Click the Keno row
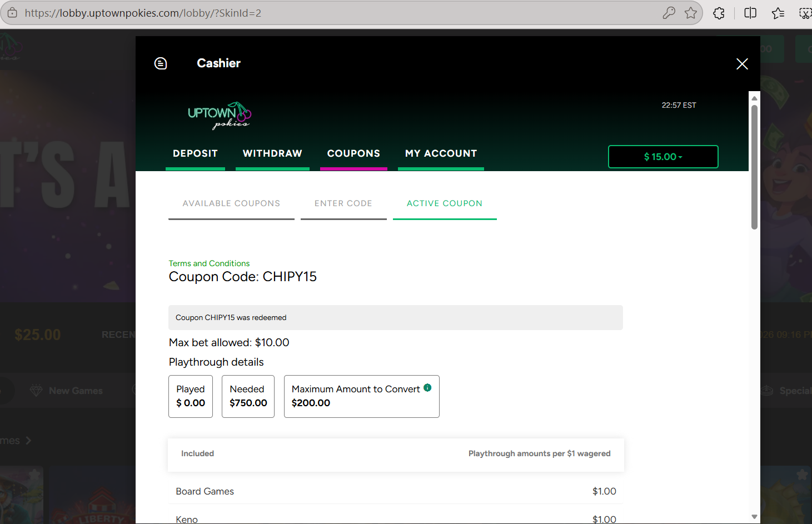812x524 pixels. [396, 519]
